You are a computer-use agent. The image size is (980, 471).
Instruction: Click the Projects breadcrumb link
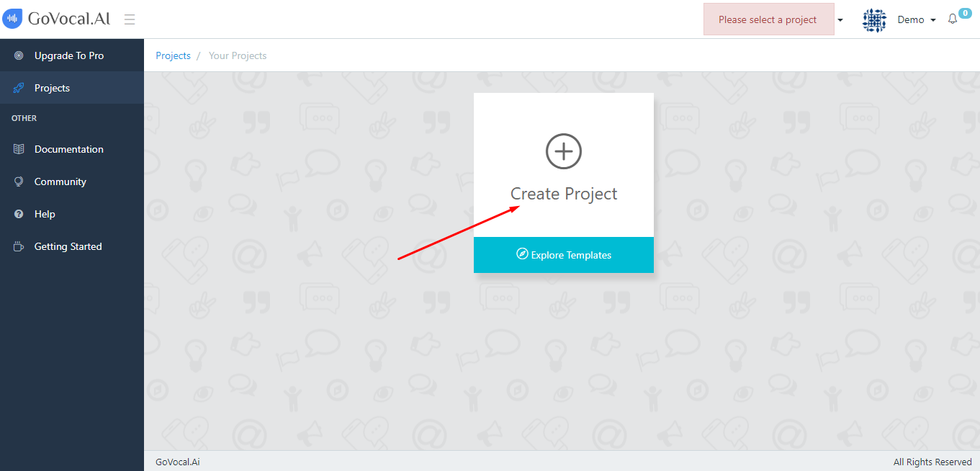pyautogui.click(x=173, y=55)
